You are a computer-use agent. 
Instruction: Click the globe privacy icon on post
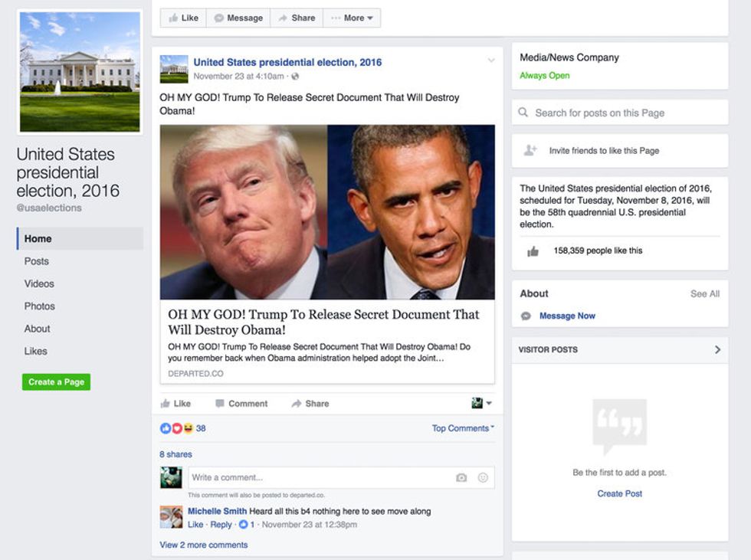click(295, 77)
